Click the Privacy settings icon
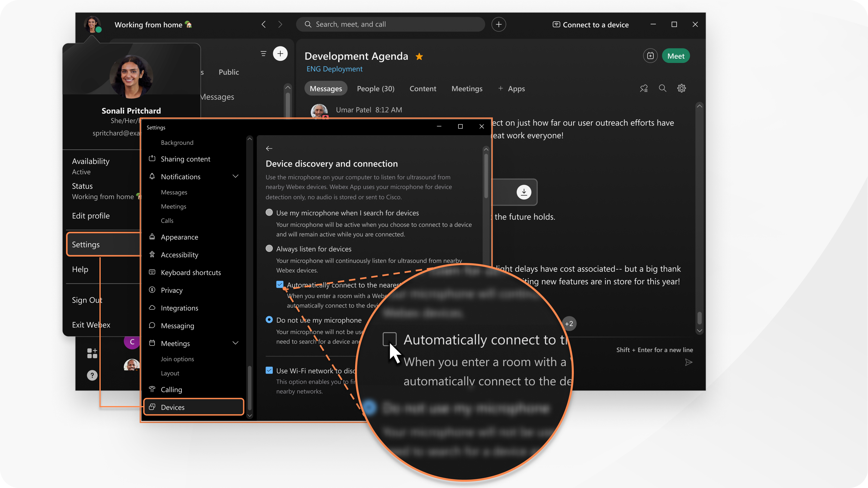Viewport: 868px width, 488px height. (x=152, y=290)
